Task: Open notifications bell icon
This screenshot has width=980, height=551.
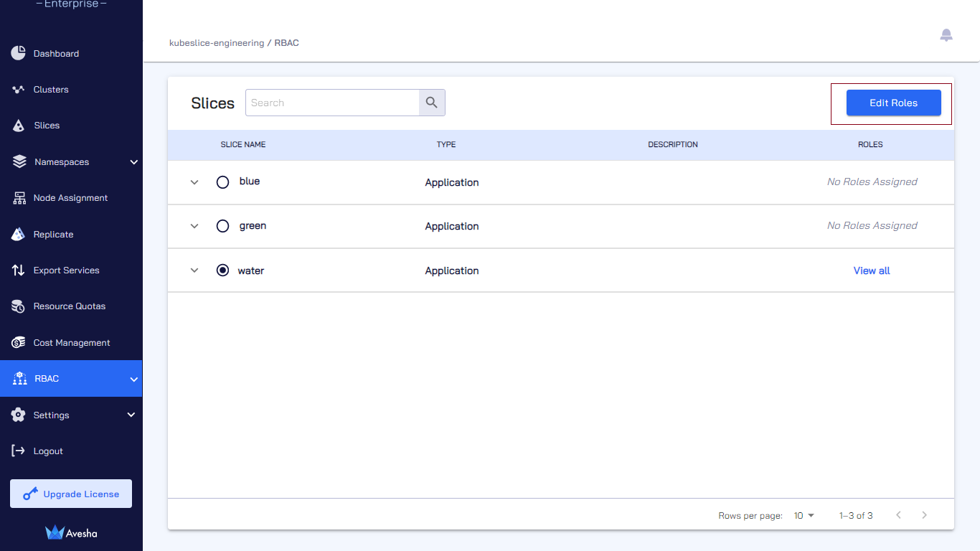Action: [946, 35]
